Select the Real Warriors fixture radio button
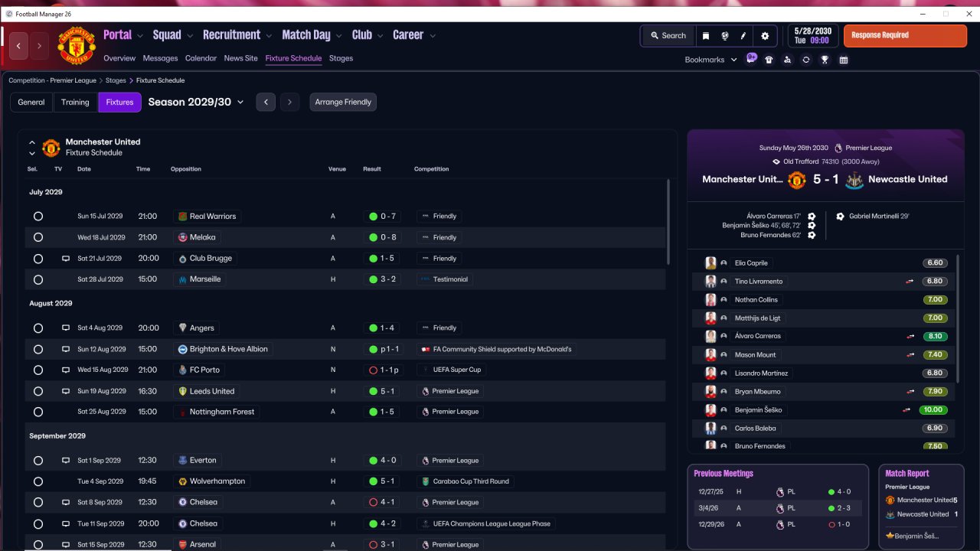980x551 pixels. pyautogui.click(x=38, y=217)
